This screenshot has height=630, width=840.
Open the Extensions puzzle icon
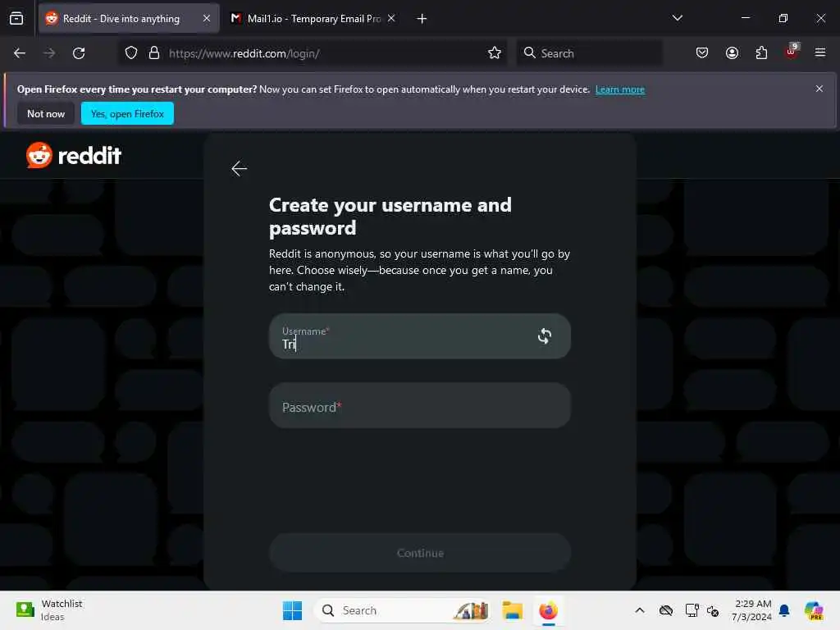click(761, 53)
